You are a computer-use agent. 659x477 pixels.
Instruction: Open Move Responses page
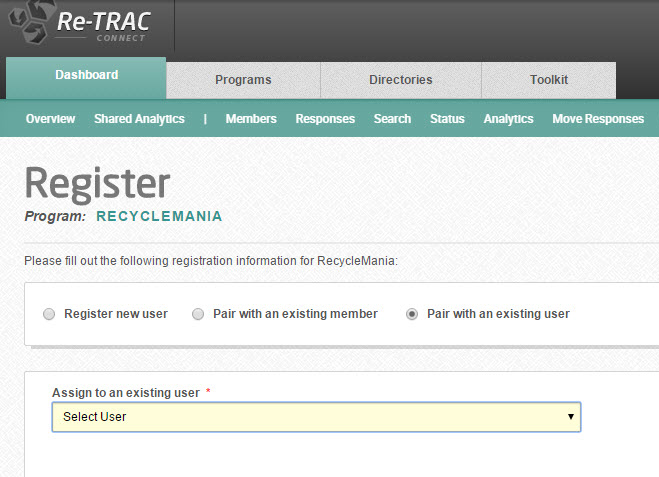pos(598,119)
